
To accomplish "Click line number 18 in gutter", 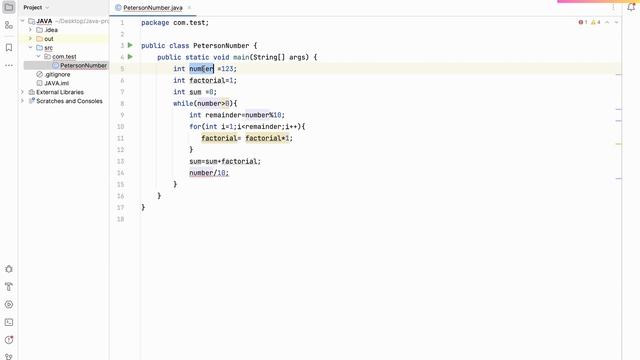I will [x=120, y=219].
